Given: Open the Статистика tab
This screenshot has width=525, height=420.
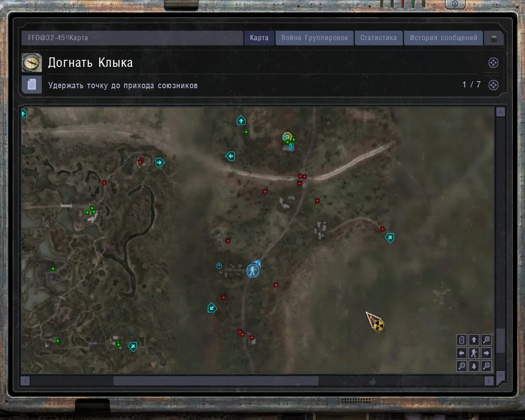Looking at the screenshot, I should (378, 38).
